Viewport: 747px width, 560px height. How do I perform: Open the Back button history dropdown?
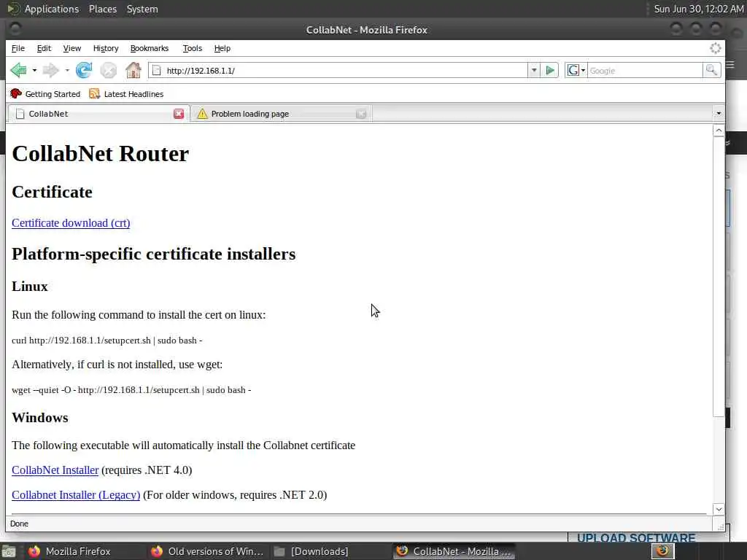point(34,71)
